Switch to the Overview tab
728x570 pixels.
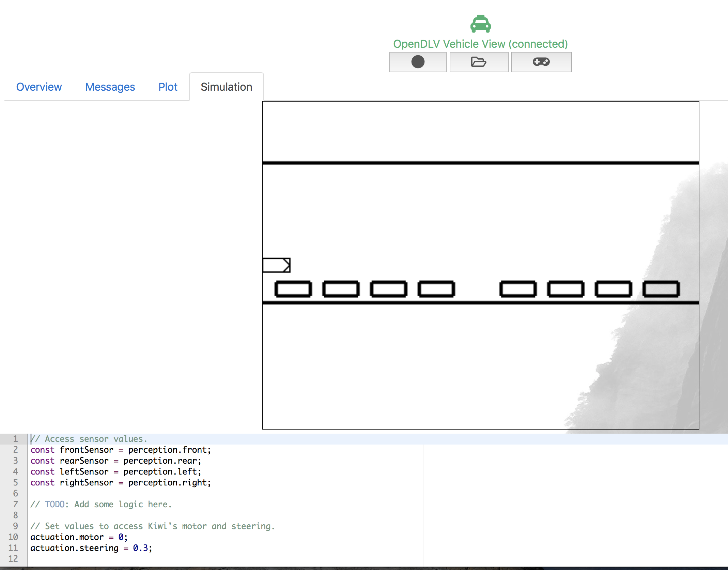39,87
